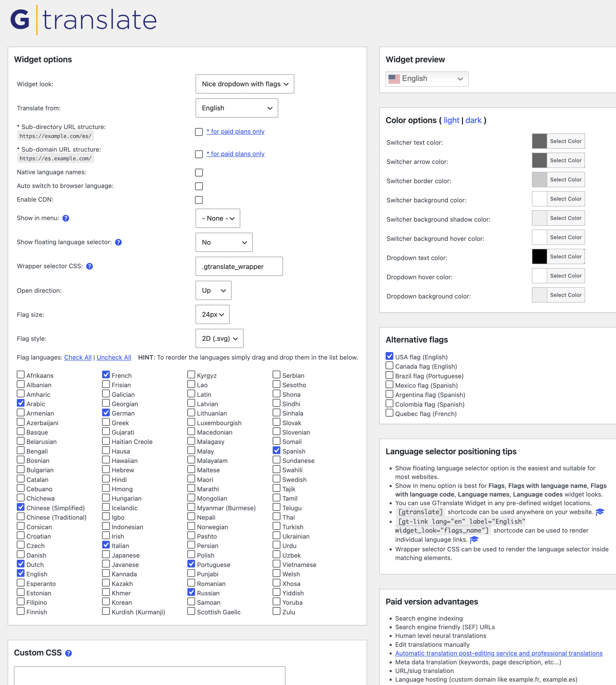
Task: Open the Show floating language selector dropdown
Action: click(x=224, y=242)
